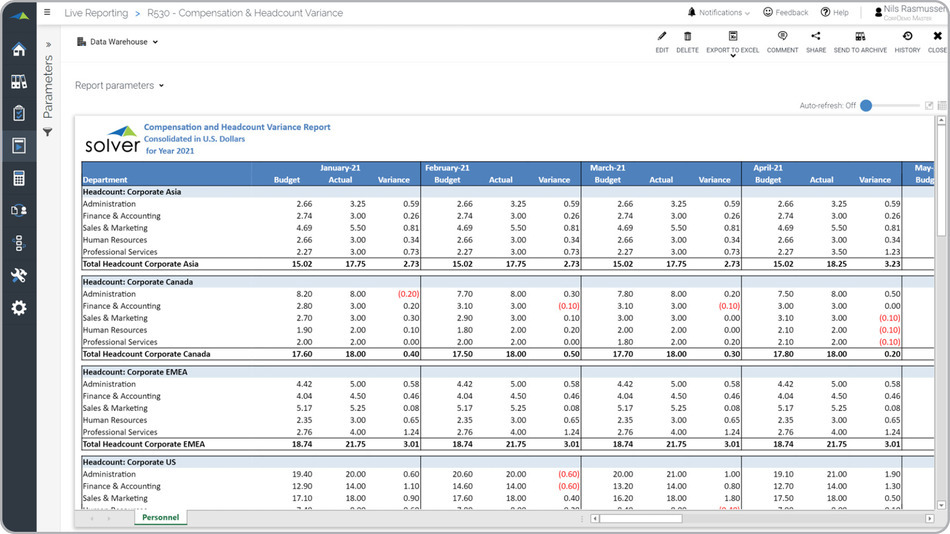The height and width of the screenshot is (534, 950).
Task: Click the Feedback link
Action: [x=786, y=13]
